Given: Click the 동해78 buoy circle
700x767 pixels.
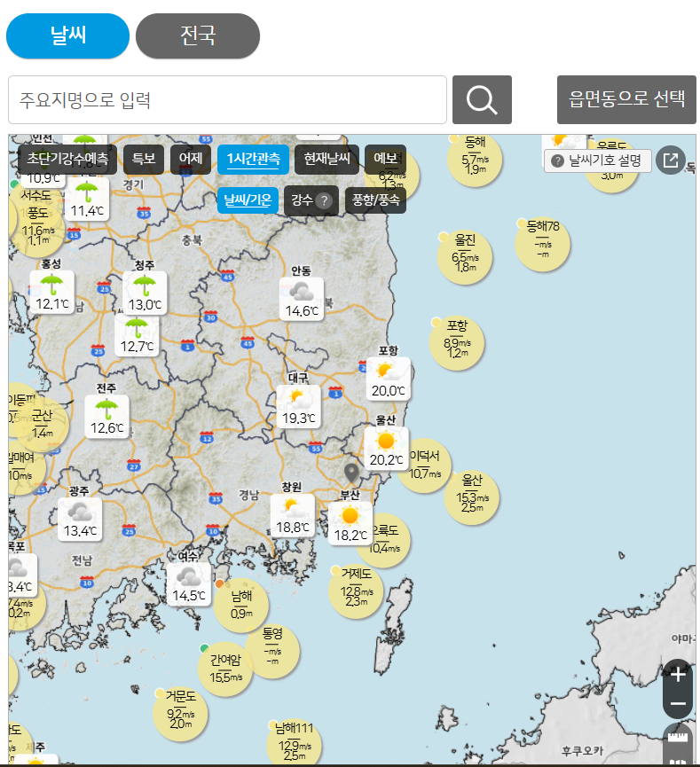Looking at the screenshot, I should pyautogui.click(x=542, y=244).
